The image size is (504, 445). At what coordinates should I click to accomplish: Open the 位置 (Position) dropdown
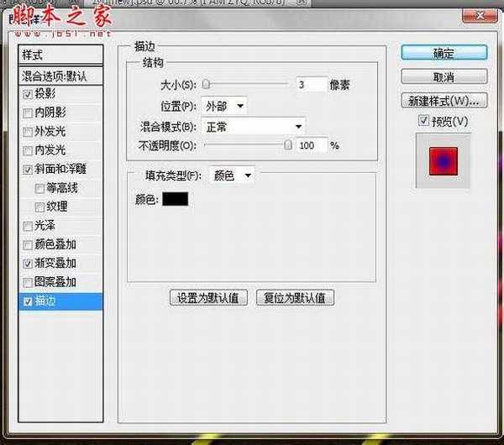pos(223,106)
